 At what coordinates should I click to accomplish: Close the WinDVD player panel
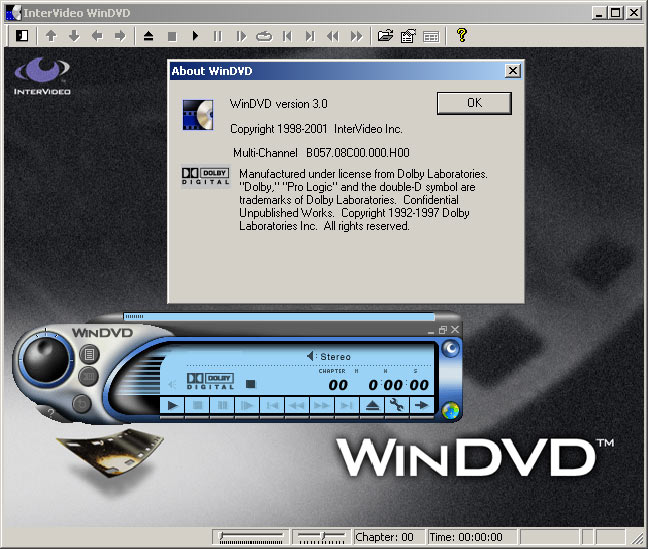(455, 329)
